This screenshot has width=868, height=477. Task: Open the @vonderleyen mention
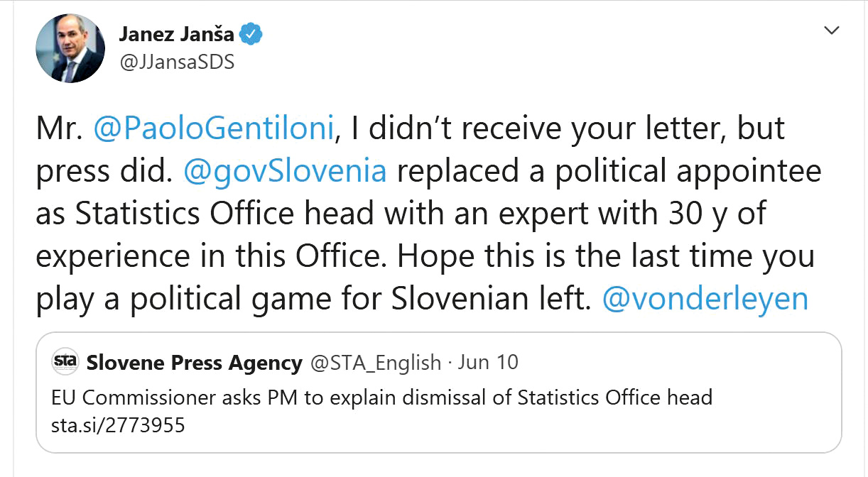pos(705,298)
